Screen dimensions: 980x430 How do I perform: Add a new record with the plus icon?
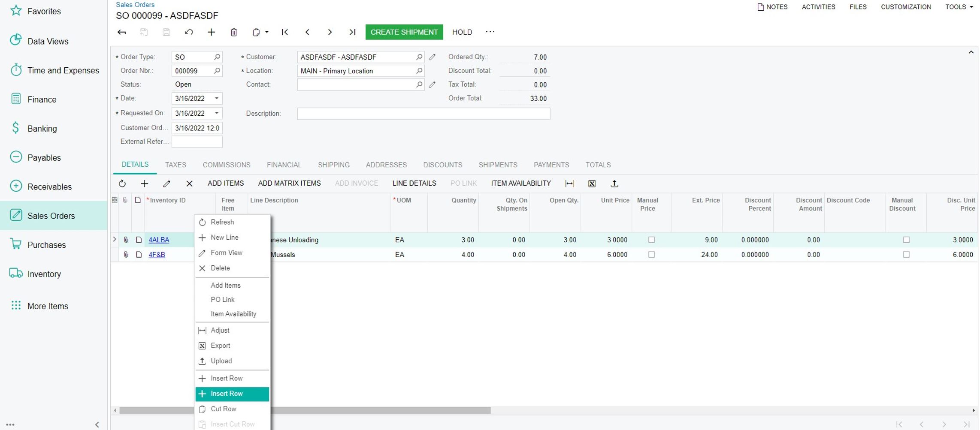tap(211, 32)
